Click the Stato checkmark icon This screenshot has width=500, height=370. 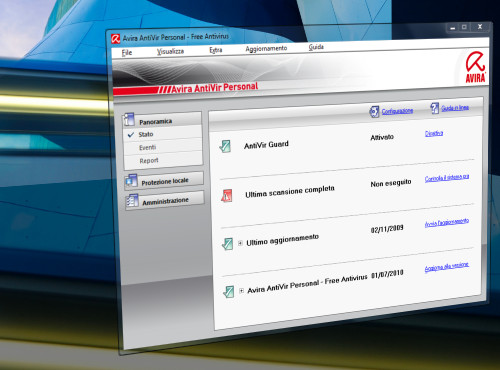coord(131,134)
